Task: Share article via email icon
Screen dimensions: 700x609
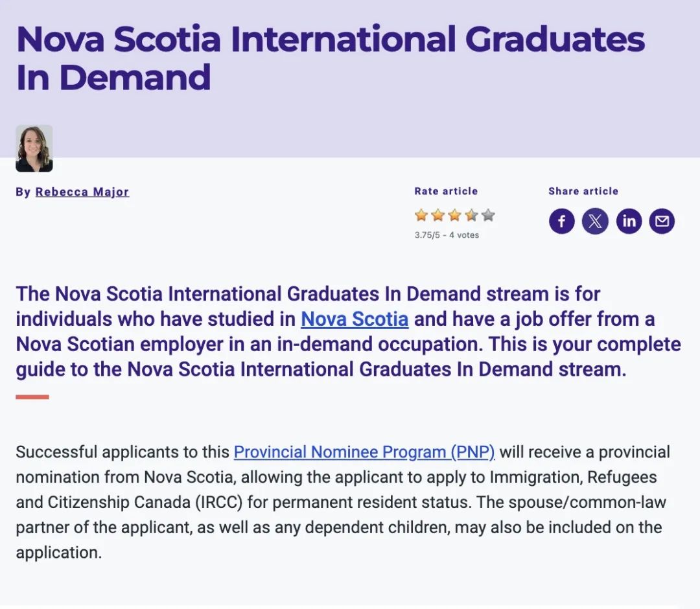Action: 662,221
